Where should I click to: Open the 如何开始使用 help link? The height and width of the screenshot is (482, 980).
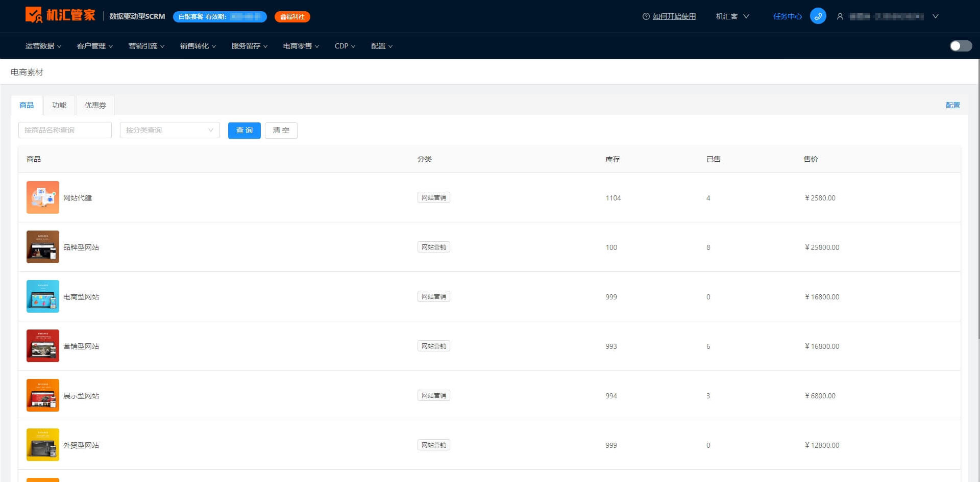(674, 16)
